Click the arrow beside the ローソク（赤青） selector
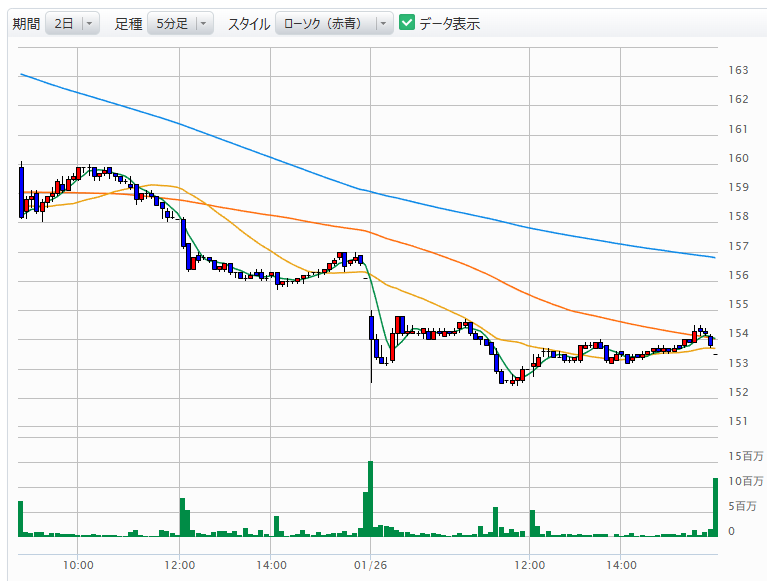This screenshot has width=767, height=581. coord(384,23)
